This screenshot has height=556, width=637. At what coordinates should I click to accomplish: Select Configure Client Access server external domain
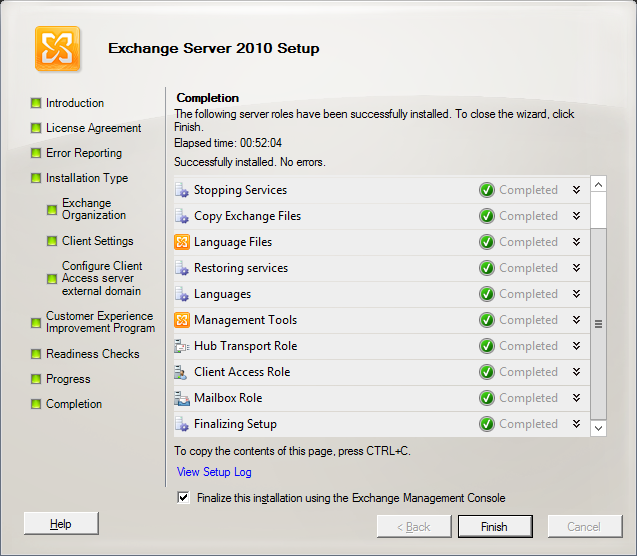[x=102, y=279]
